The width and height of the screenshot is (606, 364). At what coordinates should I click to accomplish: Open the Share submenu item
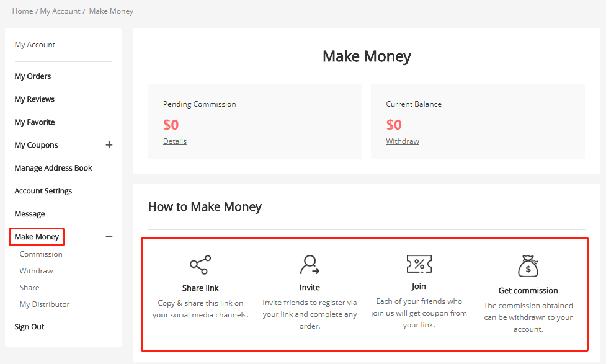point(29,288)
